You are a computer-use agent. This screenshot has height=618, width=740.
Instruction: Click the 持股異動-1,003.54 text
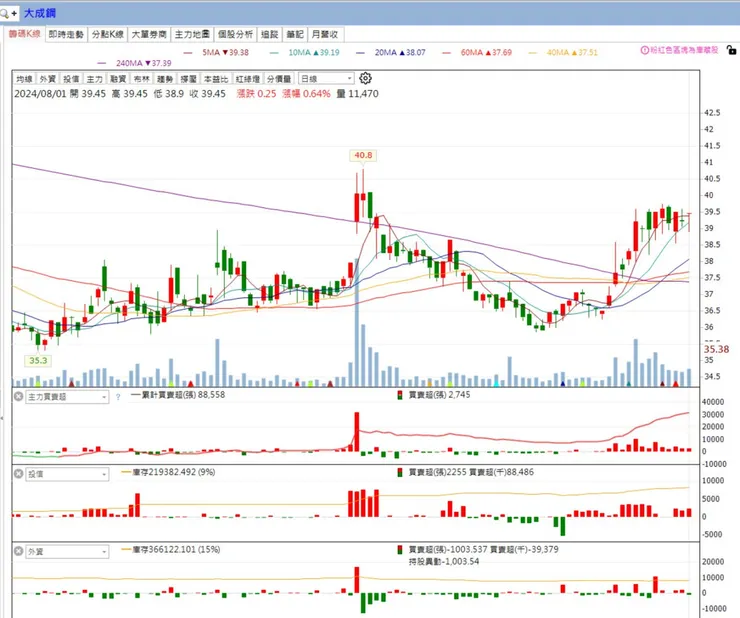[444, 561]
